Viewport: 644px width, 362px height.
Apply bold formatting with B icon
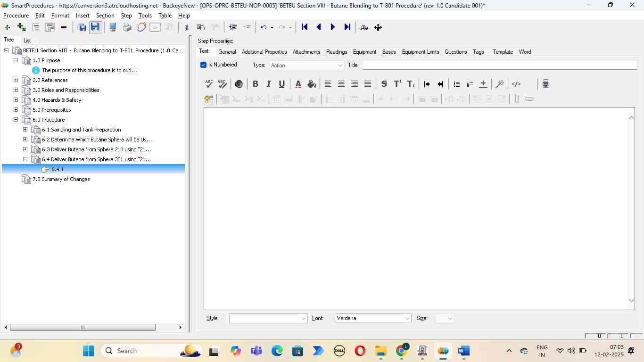pyautogui.click(x=255, y=84)
